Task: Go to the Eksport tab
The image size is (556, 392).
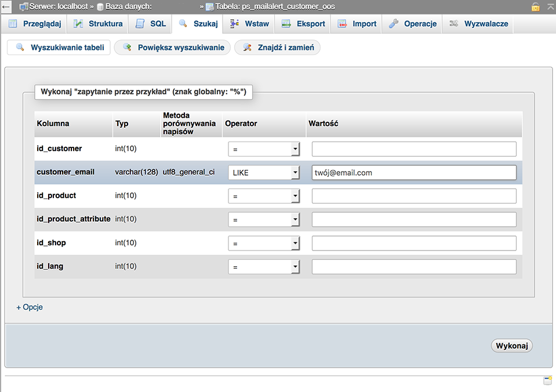Action: click(x=303, y=24)
